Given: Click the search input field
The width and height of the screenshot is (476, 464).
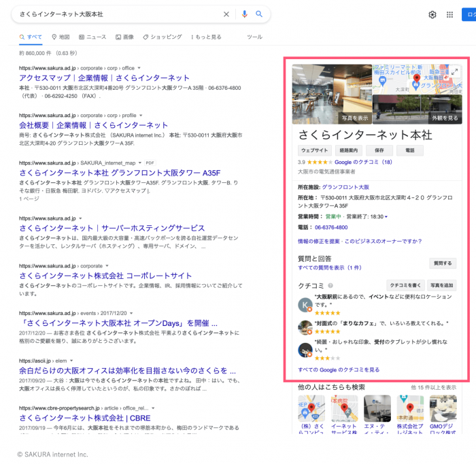Looking at the screenshot, I should click(x=118, y=14).
